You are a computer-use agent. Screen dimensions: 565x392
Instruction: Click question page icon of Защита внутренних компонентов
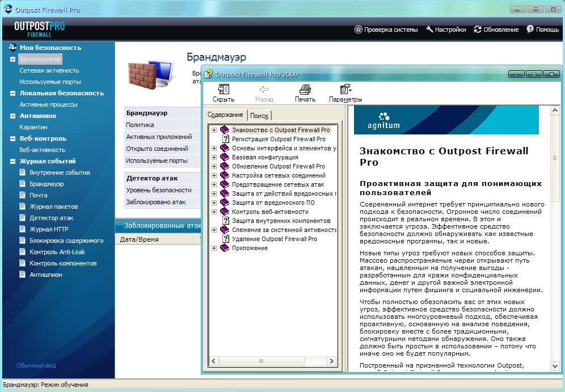click(x=226, y=221)
